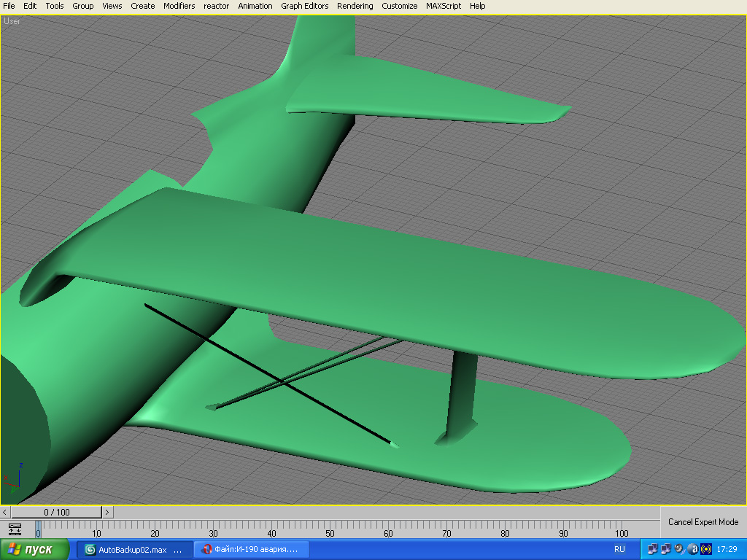The image size is (747, 560).
Task: Open the Rendering menu
Action: 355,6
